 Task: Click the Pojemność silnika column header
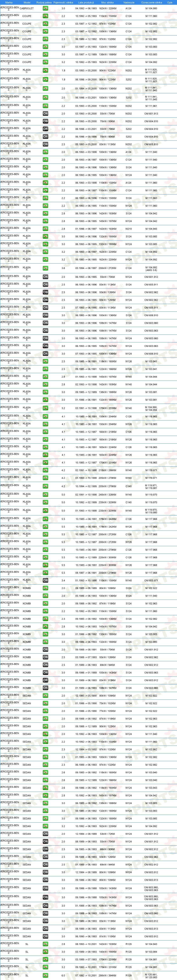[63, 2]
